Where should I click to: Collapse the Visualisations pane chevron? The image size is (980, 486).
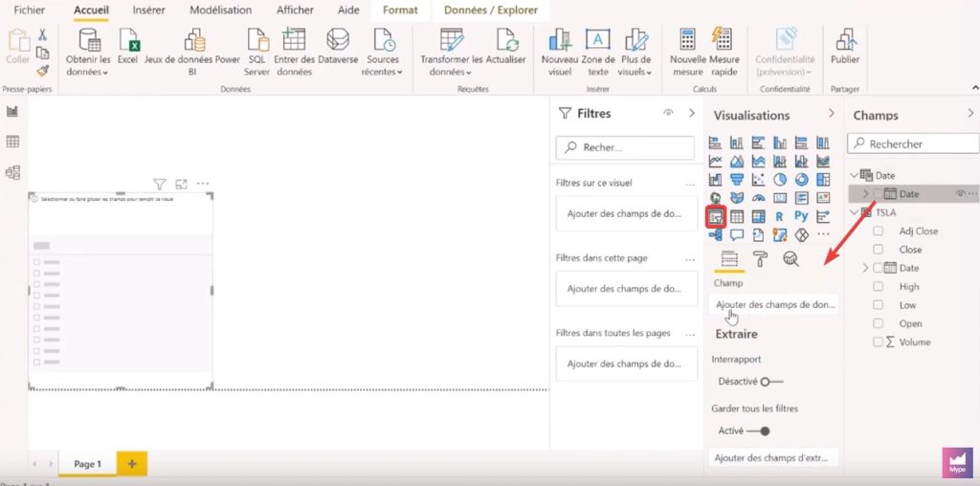832,113
